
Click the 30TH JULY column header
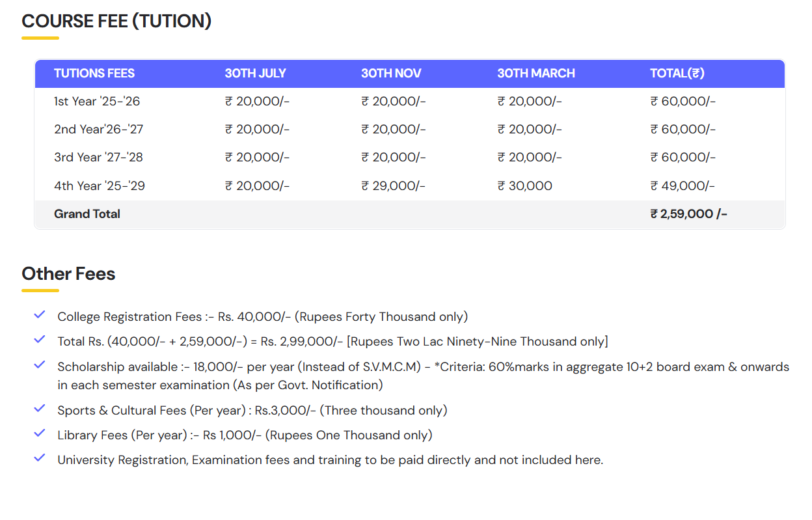[x=255, y=74]
